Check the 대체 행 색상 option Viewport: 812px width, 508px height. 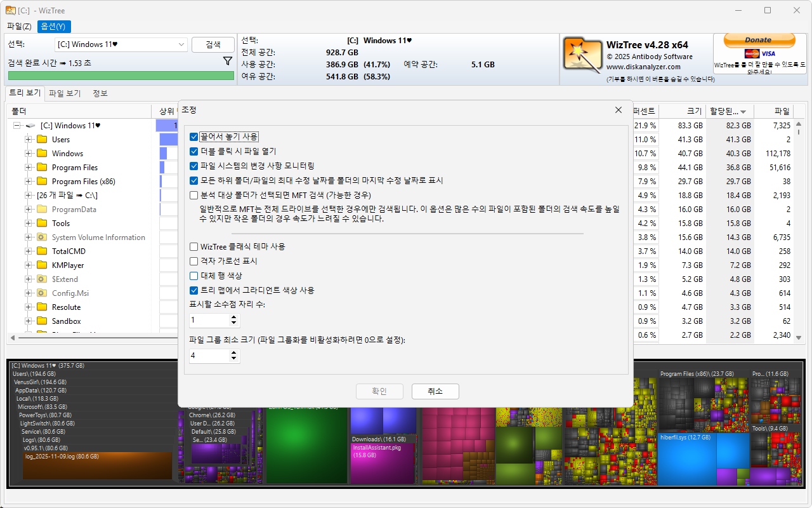coord(194,276)
